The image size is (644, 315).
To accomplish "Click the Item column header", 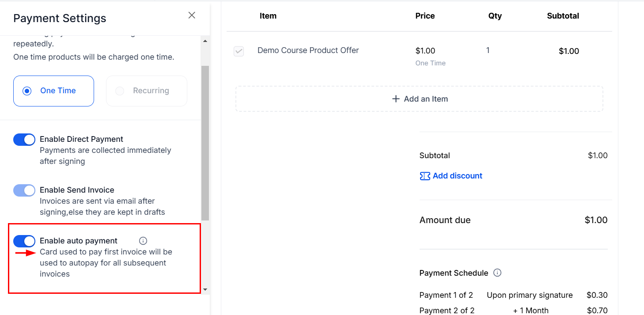I will pyautogui.click(x=268, y=16).
